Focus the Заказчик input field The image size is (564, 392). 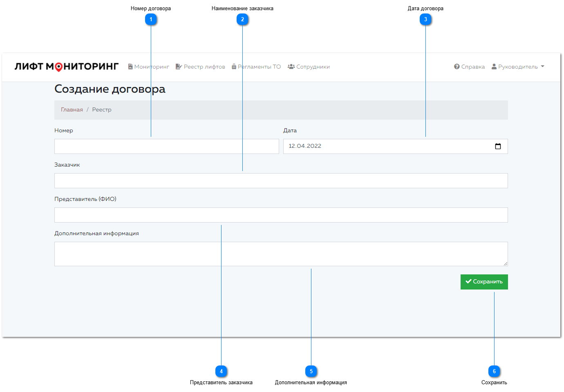pyautogui.click(x=281, y=180)
